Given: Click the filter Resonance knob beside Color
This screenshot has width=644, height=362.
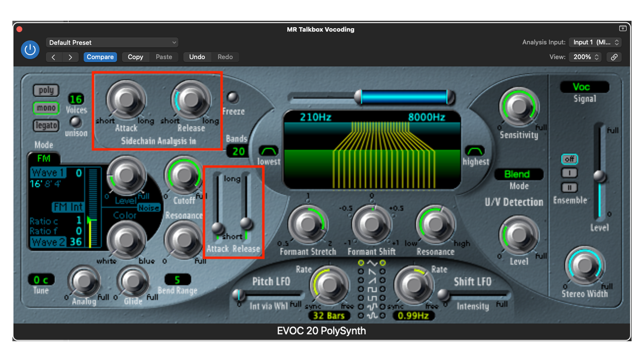Looking at the screenshot, I should click(184, 240).
